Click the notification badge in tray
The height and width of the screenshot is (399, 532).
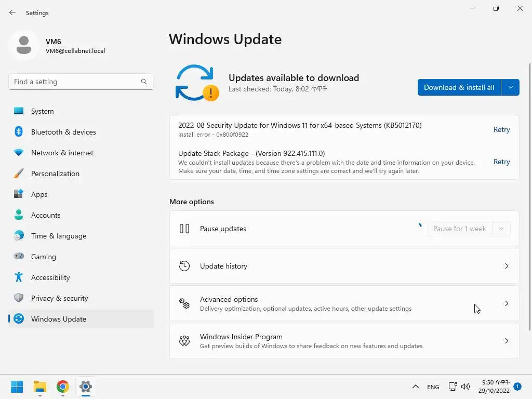coord(517,387)
